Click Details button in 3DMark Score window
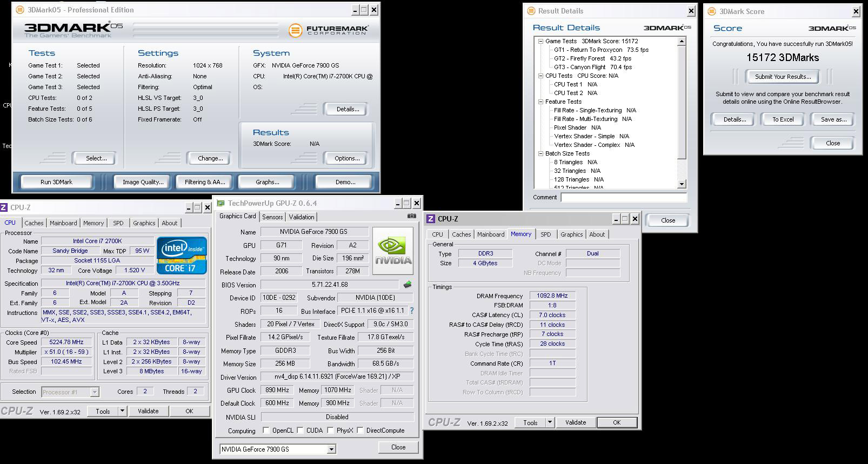This screenshot has width=868, height=464. pos(734,119)
